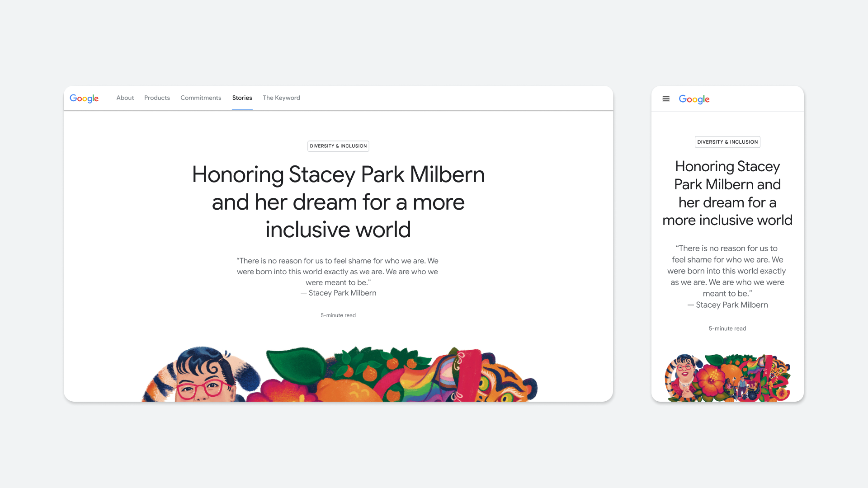868x488 pixels.
Task: Click the Stacey Park Milbern attribution on mobile
Action: coord(727,305)
